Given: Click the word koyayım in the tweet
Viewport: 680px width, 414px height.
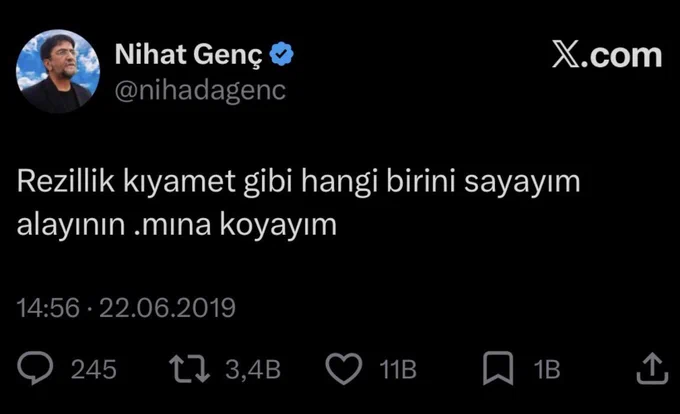Looking at the screenshot, I should [x=278, y=225].
